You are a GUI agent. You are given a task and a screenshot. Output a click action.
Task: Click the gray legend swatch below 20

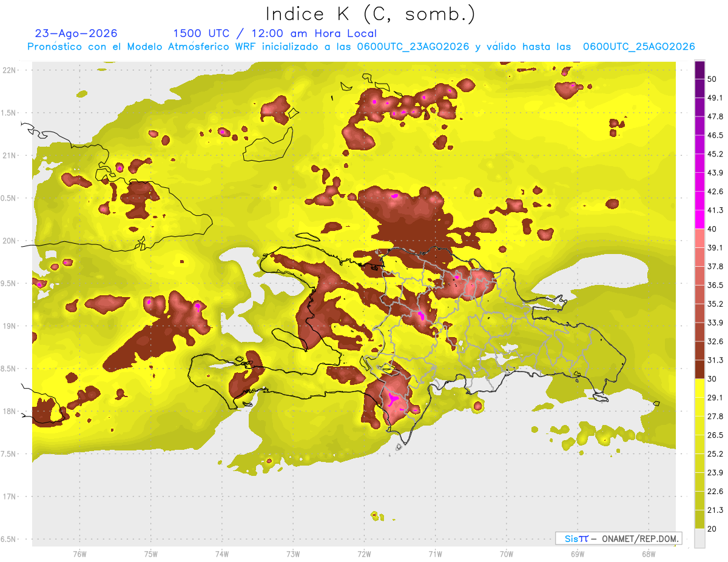click(700, 538)
